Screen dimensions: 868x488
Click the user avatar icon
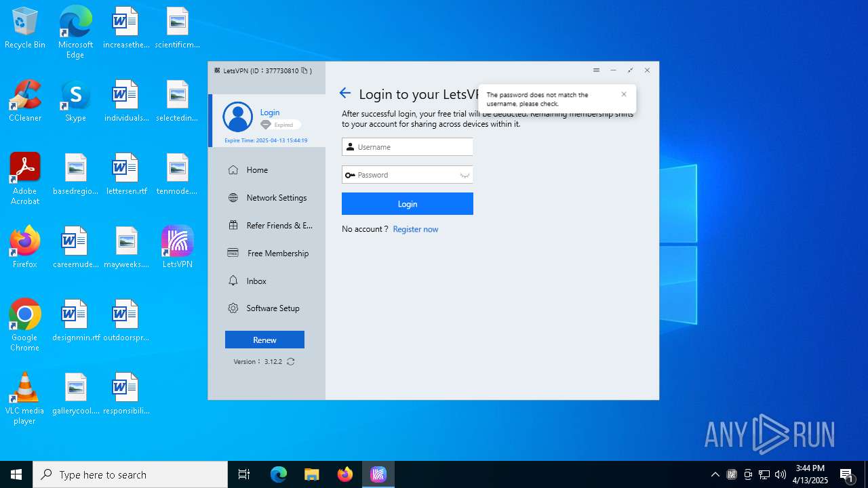[238, 117]
